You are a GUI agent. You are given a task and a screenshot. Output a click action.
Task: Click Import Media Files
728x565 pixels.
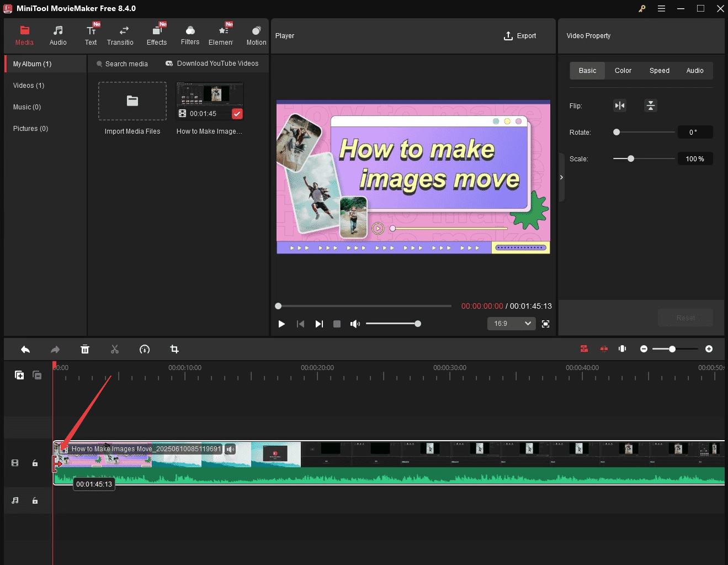pyautogui.click(x=132, y=101)
